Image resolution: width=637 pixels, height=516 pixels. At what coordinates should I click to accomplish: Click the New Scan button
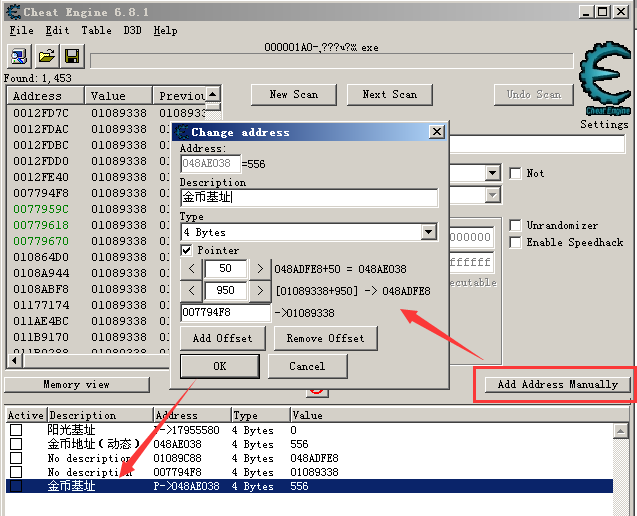294,95
